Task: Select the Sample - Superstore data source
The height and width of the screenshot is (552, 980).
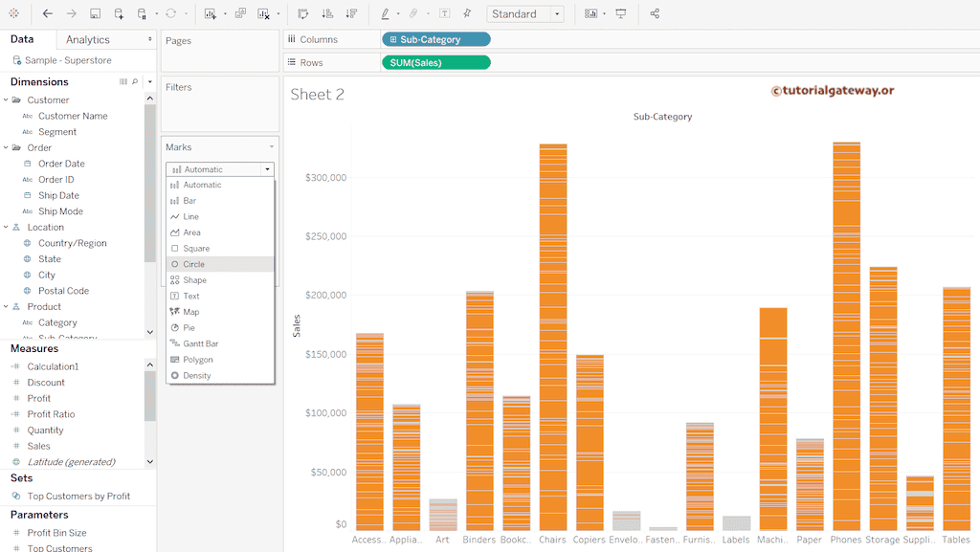Action: point(68,60)
